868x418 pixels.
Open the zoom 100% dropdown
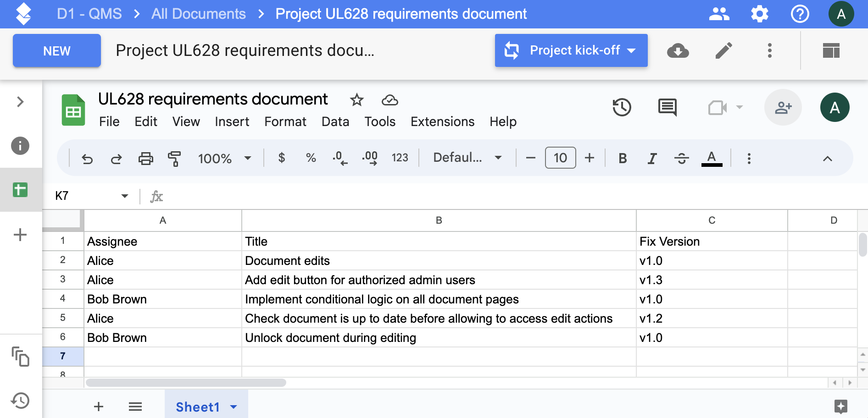(224, 159)
